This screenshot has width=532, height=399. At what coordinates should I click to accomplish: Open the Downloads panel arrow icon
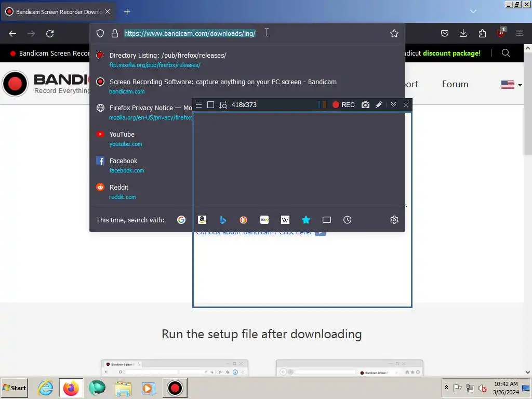point(463,33)
